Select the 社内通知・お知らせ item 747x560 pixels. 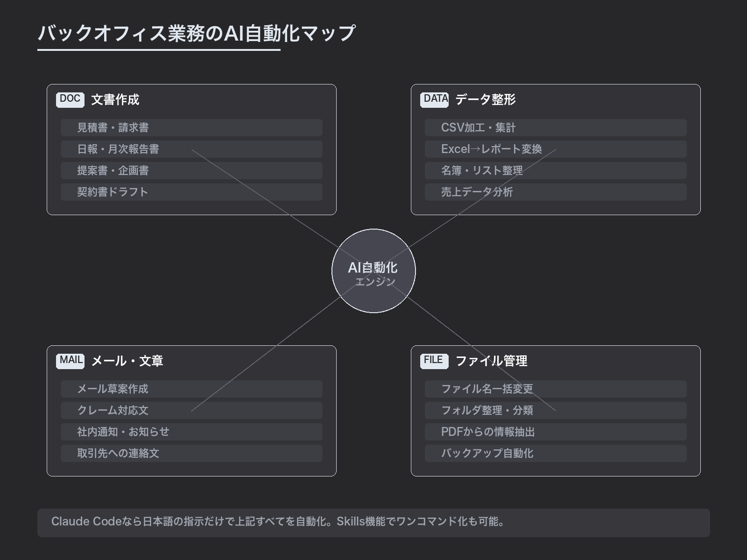[191, 432]
